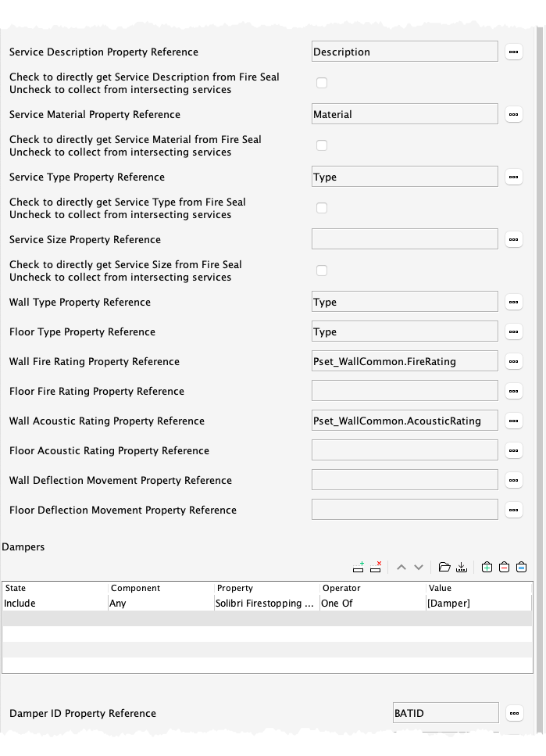Click the Damper ID field containing BATID

[x=446, y=713]
